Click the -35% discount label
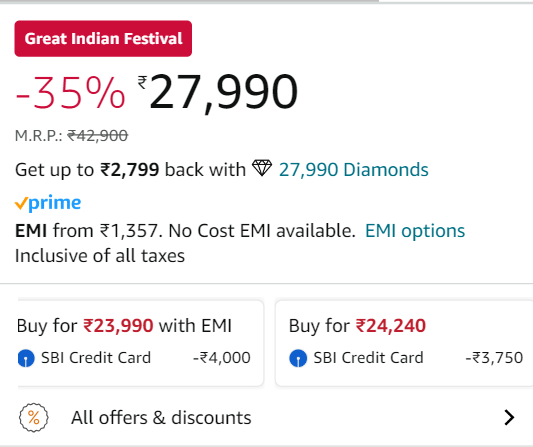This screenshot has height=447, width=533. (70, 93)
